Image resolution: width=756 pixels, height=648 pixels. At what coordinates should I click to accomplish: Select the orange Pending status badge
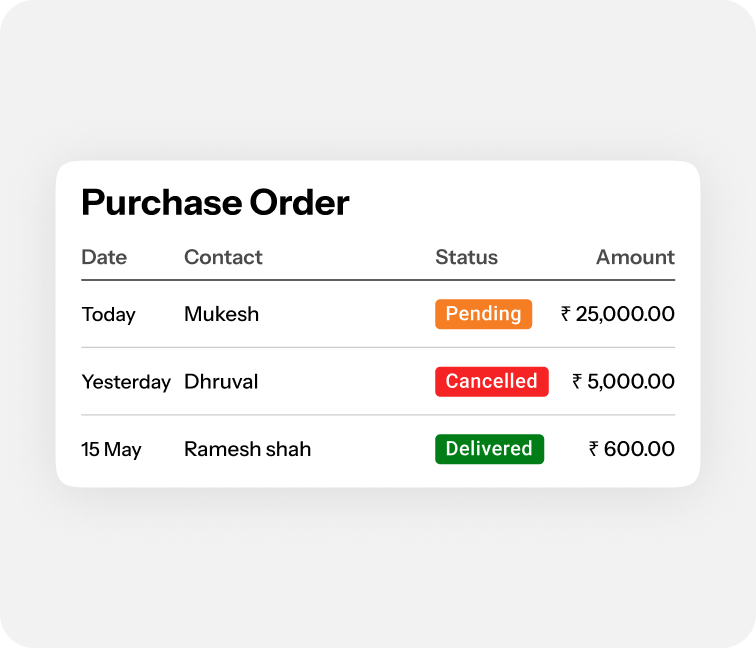[x=484, y=314]
